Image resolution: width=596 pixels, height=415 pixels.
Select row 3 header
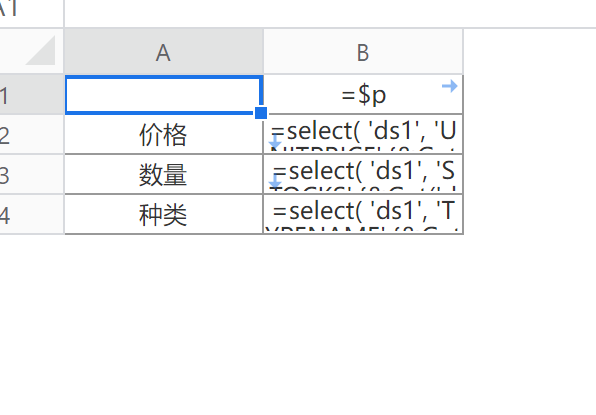tap(32, 174)
